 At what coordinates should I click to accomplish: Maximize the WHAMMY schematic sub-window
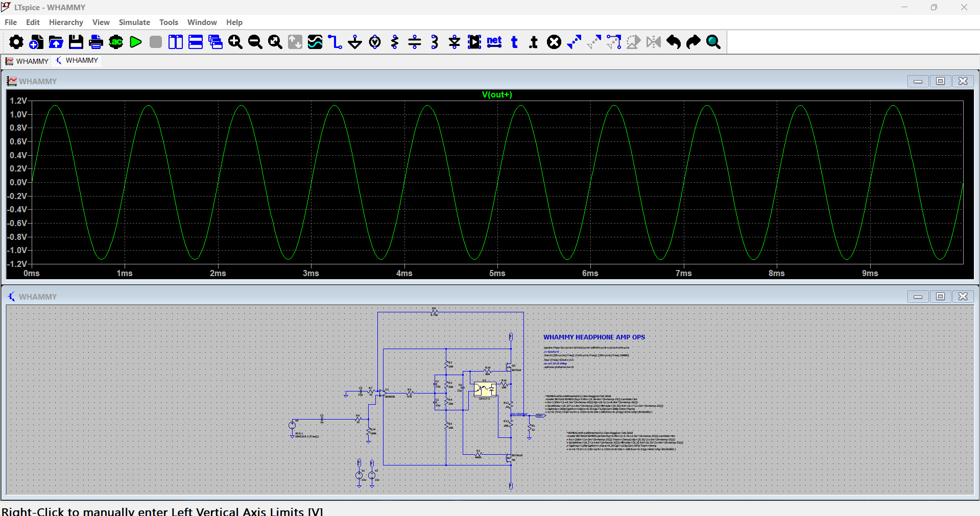coord(940,297)
